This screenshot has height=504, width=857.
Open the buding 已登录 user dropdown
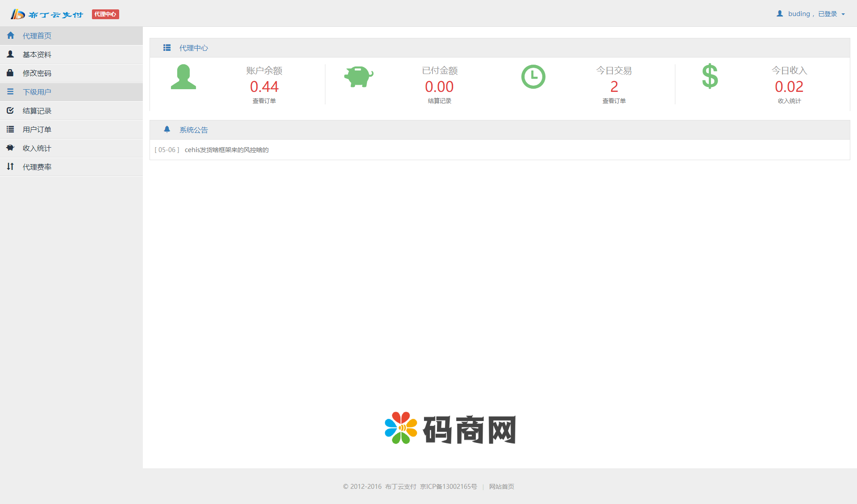(811, 14)
